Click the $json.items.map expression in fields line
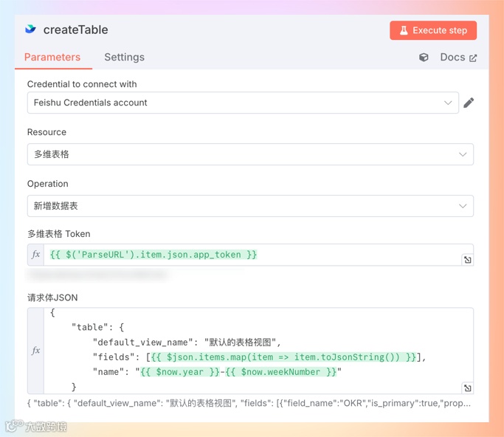Screen dimensions: 504x437 tap(283, 357)
